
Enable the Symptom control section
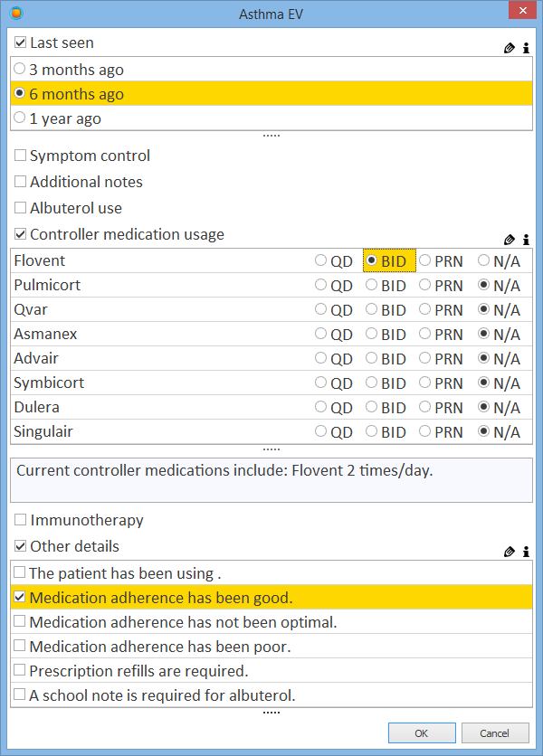click(20, 156)
